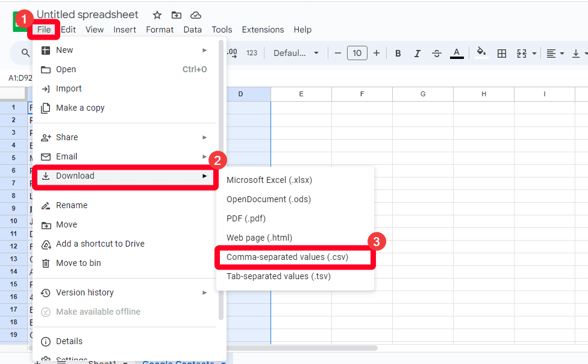Toggle italic formatting
This screenshot has width=588, height=364.
418,54
